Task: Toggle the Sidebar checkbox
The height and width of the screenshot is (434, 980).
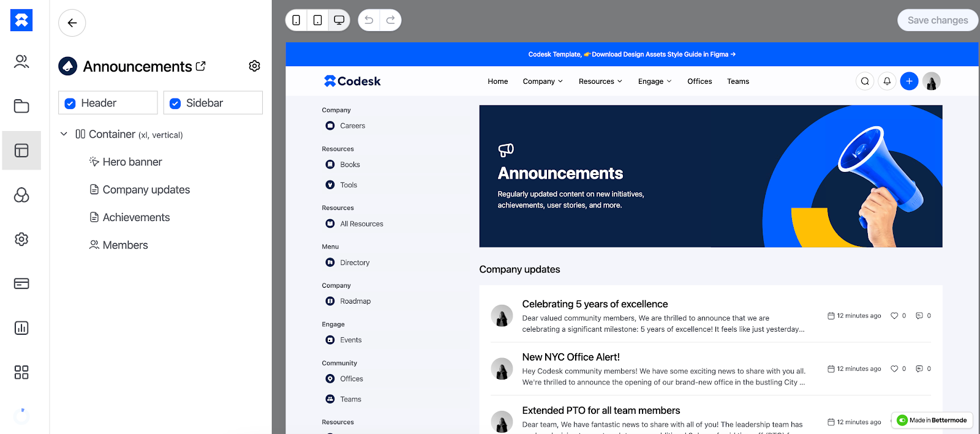Action: click(175, 103)
